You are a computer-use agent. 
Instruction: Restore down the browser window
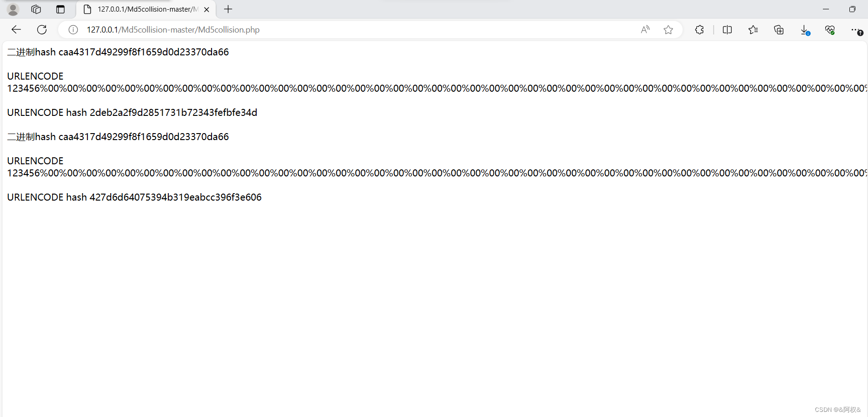point(852,9)
